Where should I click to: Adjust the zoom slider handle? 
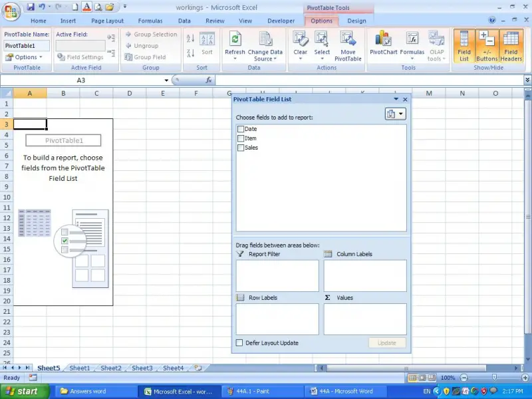pyautogui.click(x=494, y=377)
